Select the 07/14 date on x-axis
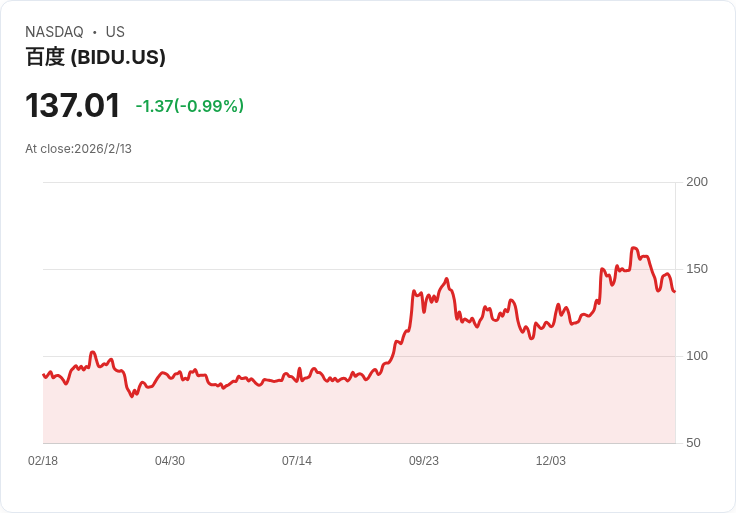 tap(297, 461)
